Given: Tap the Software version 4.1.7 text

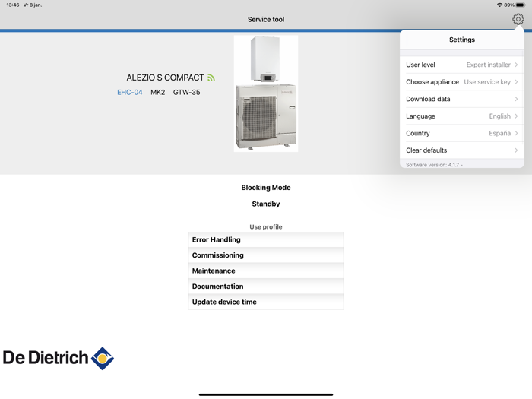Looking at the screenshot, I should point(434,165).
